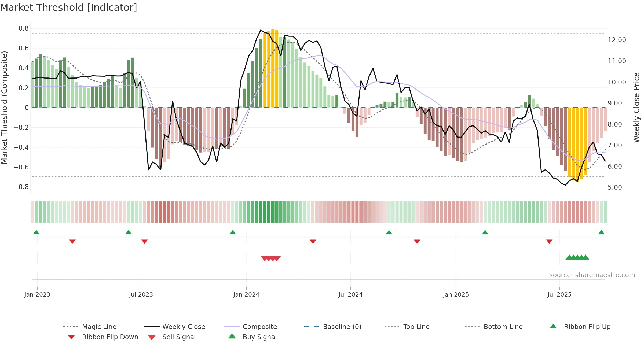Toggle the Sell Signal legend entry
Viewport: 644px width, 362px height.
tap(172, 337)
